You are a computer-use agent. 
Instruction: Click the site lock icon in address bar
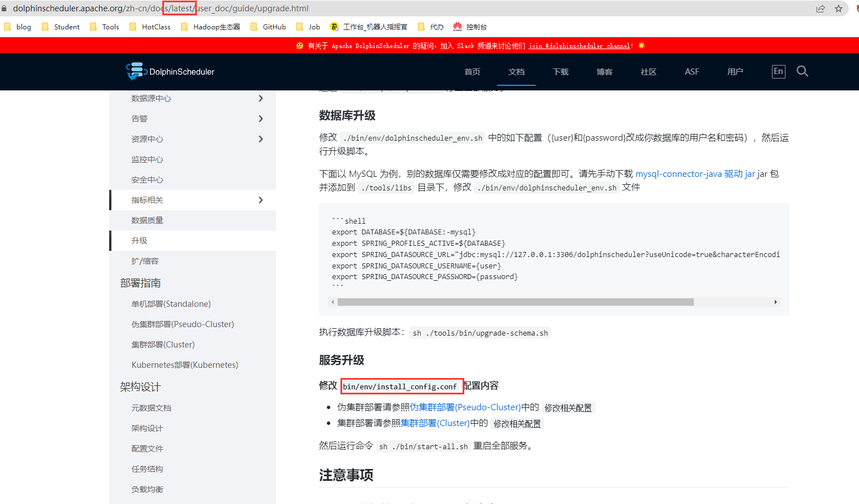tap(4, 8)
